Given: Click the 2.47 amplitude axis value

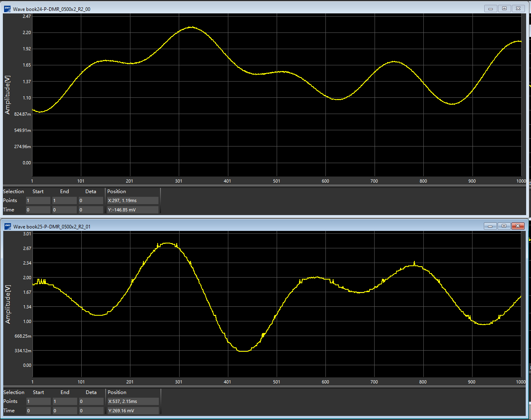Looking at the screenshot, I should 27,16.
